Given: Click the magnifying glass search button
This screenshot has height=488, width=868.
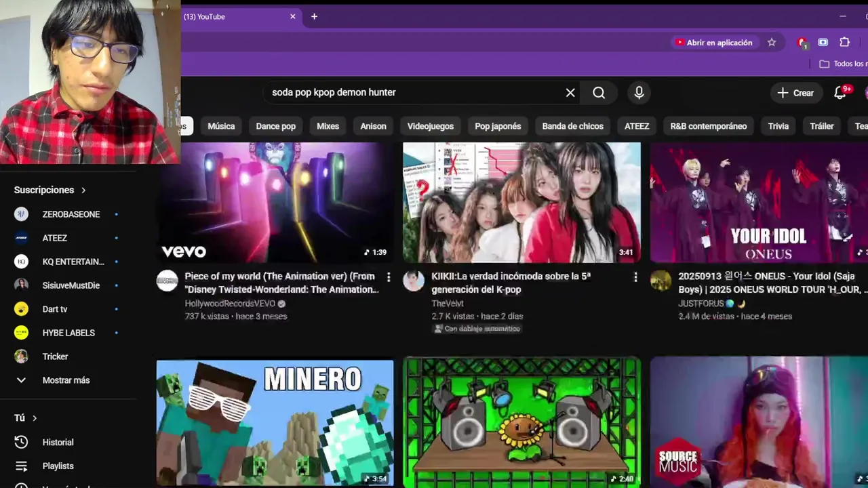Looking at the screenshot, I should 599,93.
